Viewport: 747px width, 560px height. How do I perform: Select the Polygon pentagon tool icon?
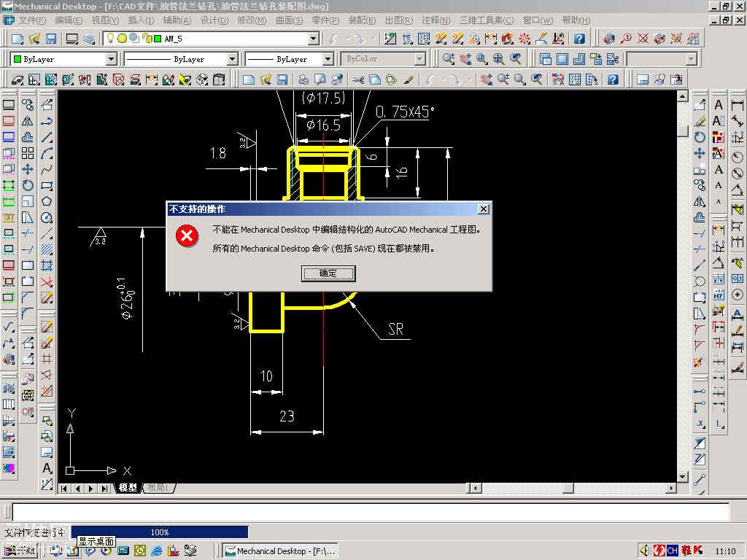(x=47, y=201)
